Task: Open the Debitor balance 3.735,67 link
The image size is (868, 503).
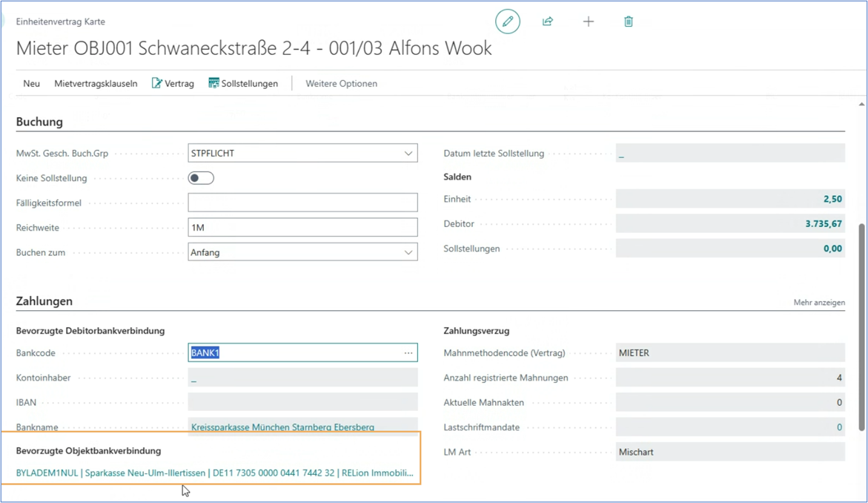Action: pos(824,224)
